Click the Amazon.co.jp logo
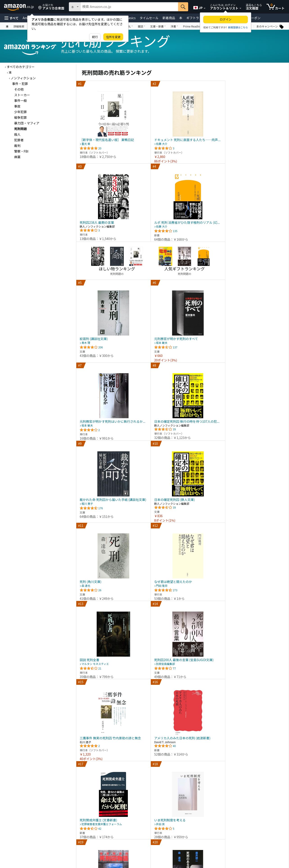The image size is (289, 868). 19,6
